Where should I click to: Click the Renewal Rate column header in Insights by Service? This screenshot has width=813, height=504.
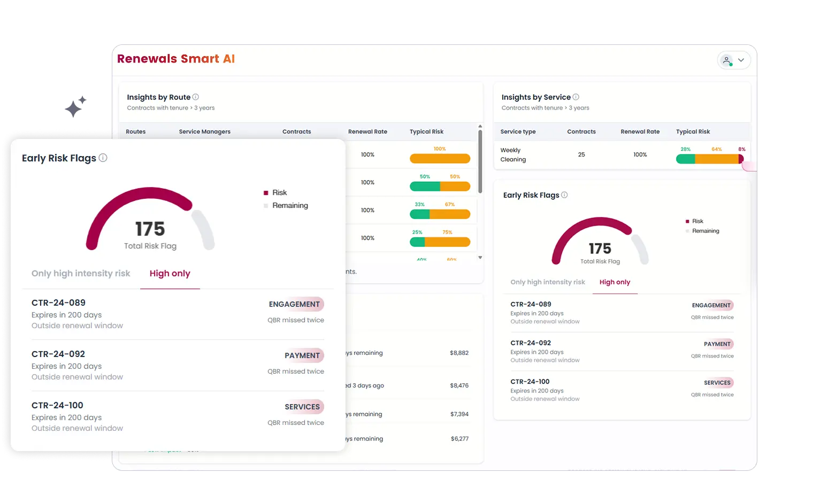(x=640, y=131)
